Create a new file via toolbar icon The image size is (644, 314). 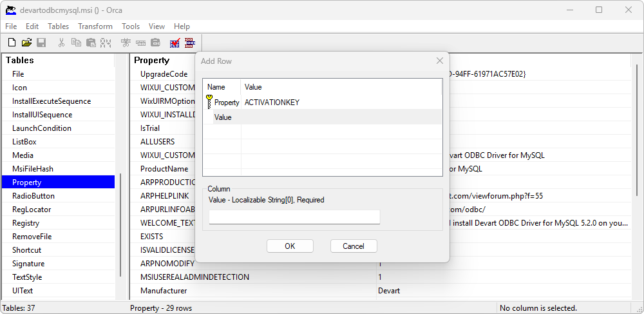tap(12, 43)
